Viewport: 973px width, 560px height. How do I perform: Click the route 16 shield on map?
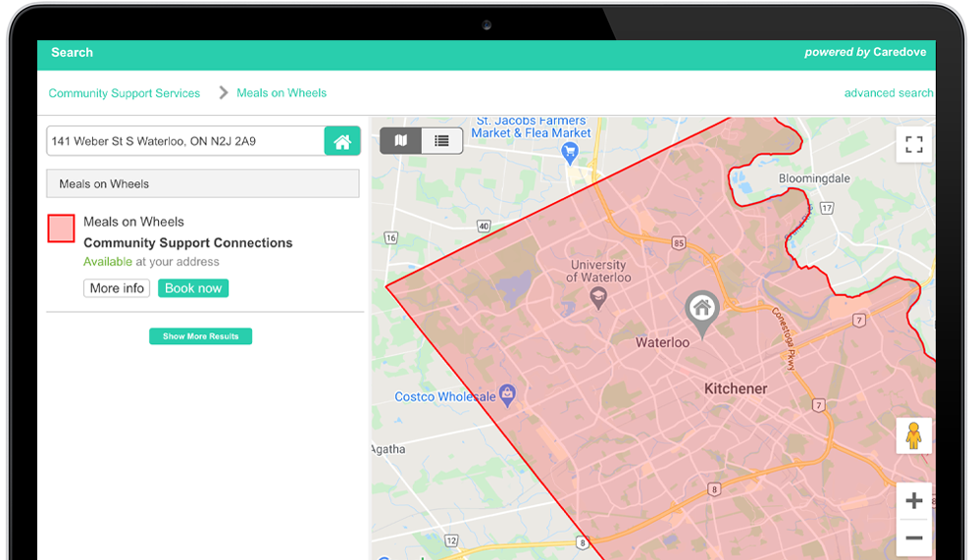click(390, 238)
